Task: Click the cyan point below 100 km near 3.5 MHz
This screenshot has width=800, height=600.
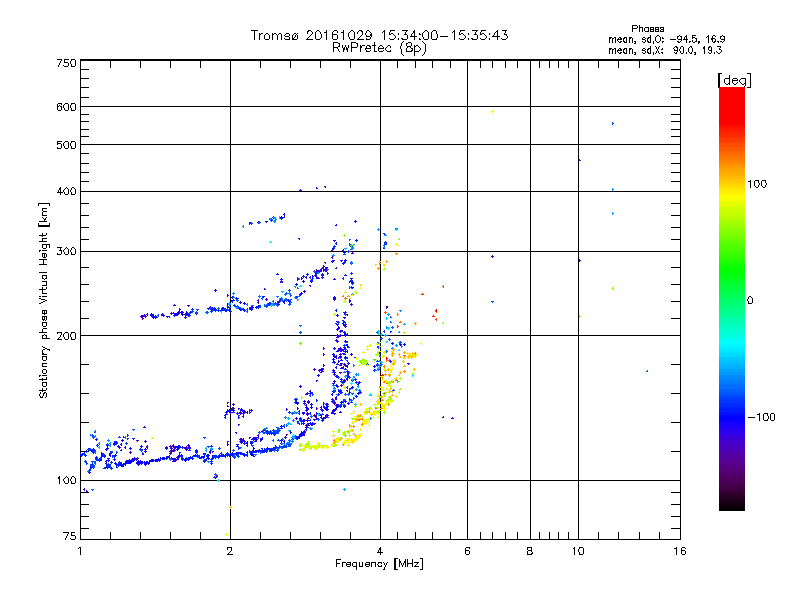Action: 344,490
